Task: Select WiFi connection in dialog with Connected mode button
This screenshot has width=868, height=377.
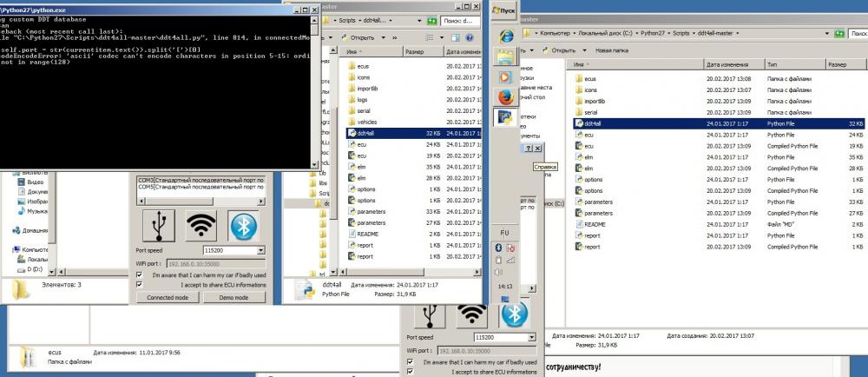Action: (201, 225)
